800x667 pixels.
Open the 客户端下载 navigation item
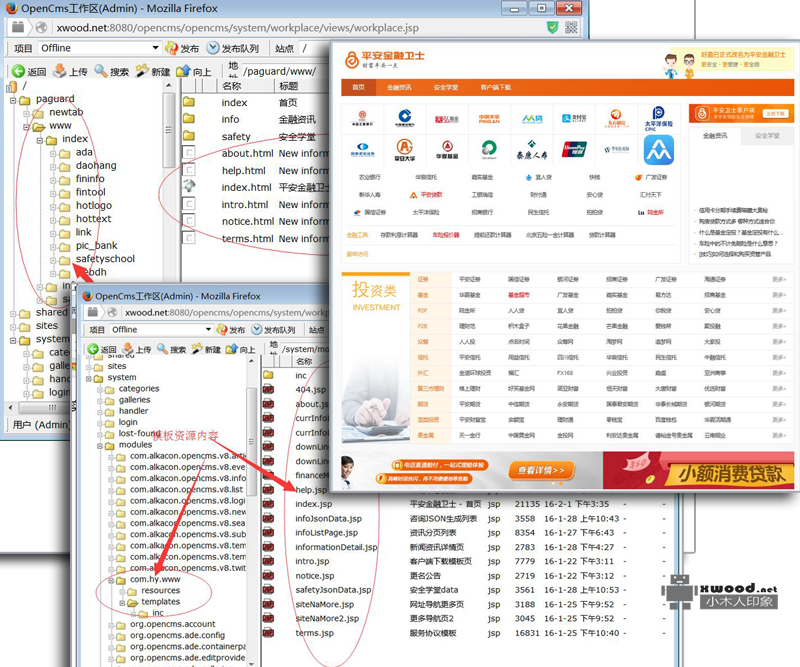pyautogui.click(x=496, y=87)
